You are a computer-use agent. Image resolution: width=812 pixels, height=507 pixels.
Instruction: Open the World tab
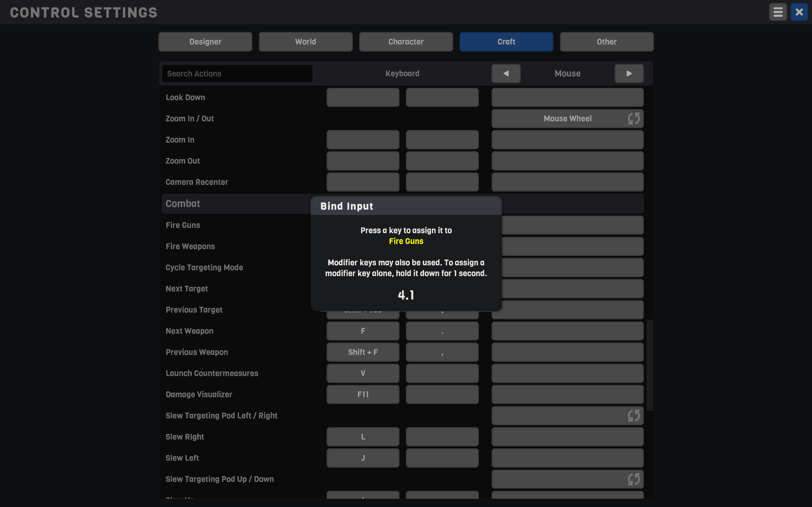(305, 42)
